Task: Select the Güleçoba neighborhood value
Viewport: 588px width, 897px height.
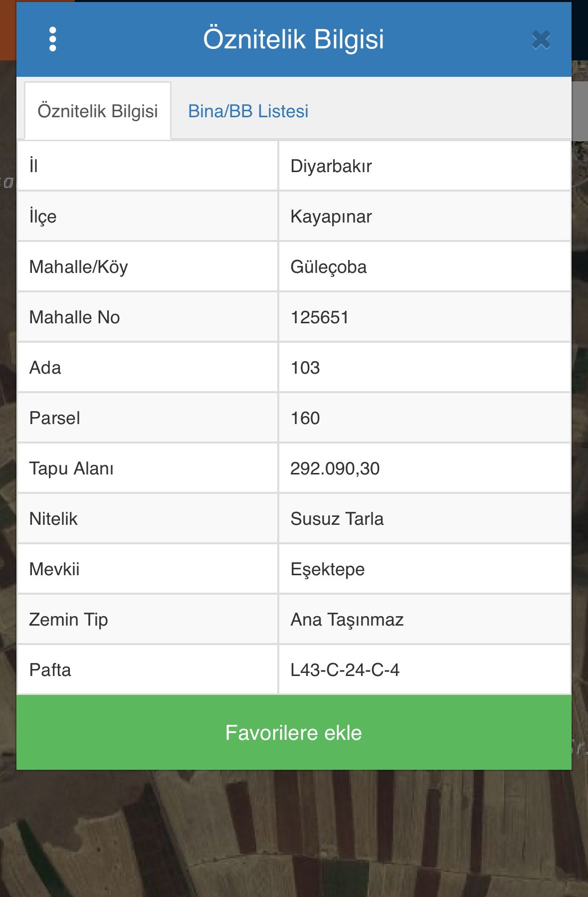Action: (x=424, y=267)
